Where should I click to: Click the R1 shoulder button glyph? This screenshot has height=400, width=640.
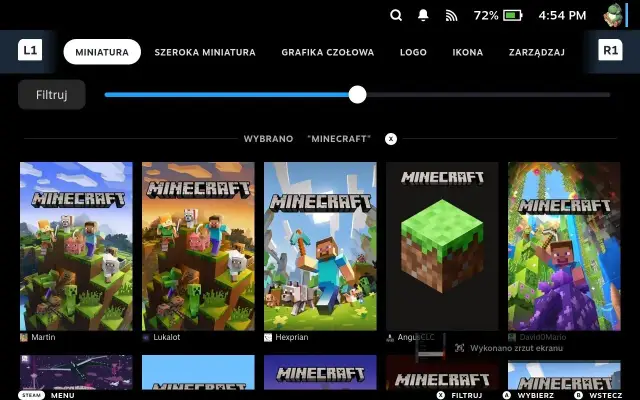click(x=610, y=50)
